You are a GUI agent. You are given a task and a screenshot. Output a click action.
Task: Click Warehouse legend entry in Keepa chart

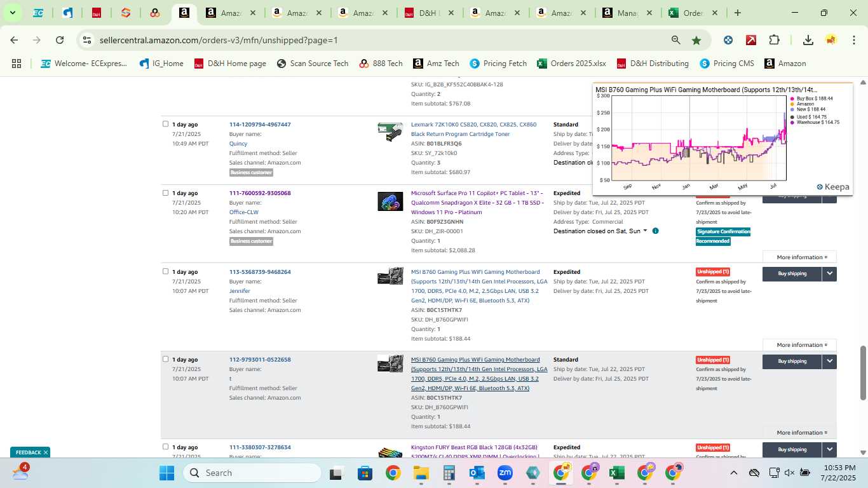click(x=815, y=122)
